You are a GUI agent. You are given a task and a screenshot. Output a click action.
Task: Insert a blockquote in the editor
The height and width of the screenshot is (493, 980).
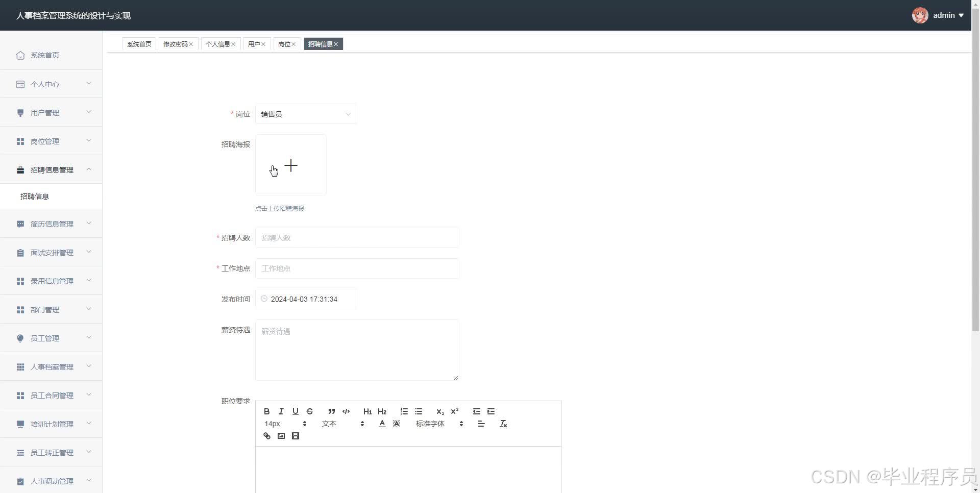pos(332,411)
